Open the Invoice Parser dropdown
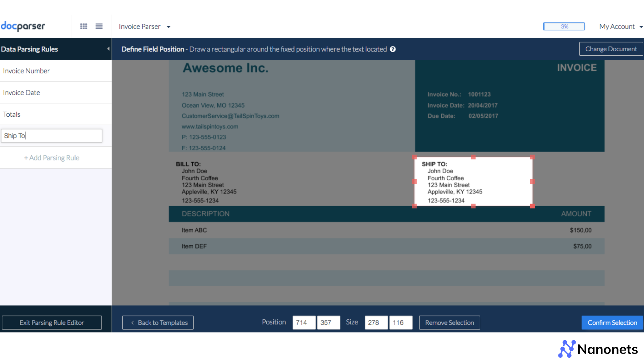 [x=144, y=26]
